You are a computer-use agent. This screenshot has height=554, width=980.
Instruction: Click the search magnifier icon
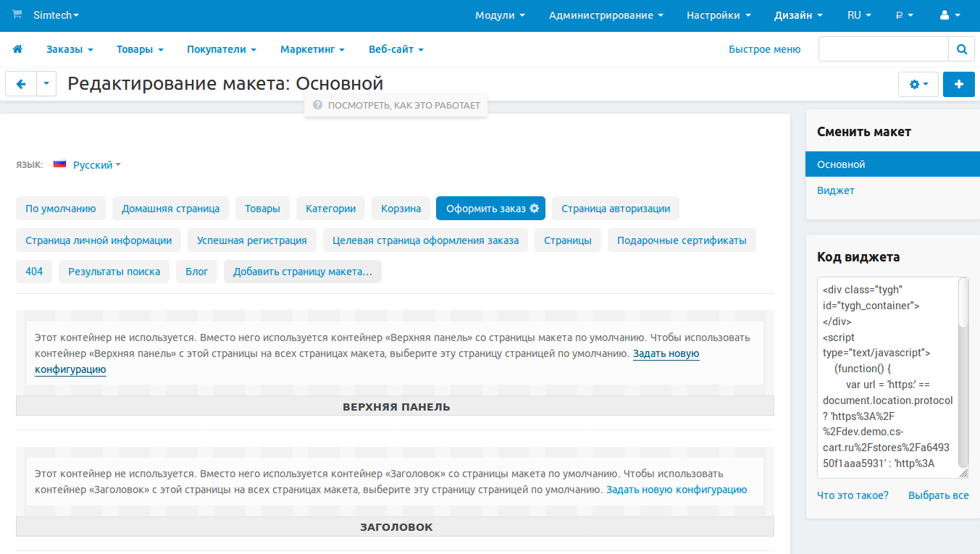961,49
